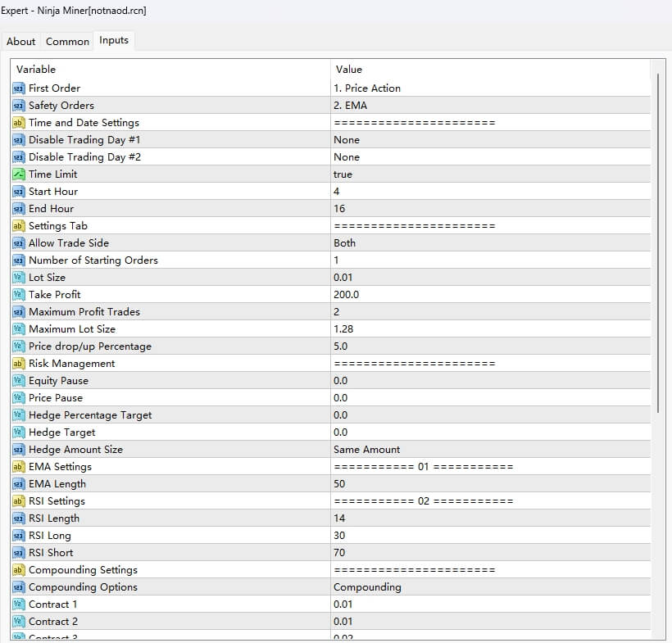This screenshot has height=643, width=672.
Task: Click the Number of Starting Orders icon
Action: (x=18, y=260)
